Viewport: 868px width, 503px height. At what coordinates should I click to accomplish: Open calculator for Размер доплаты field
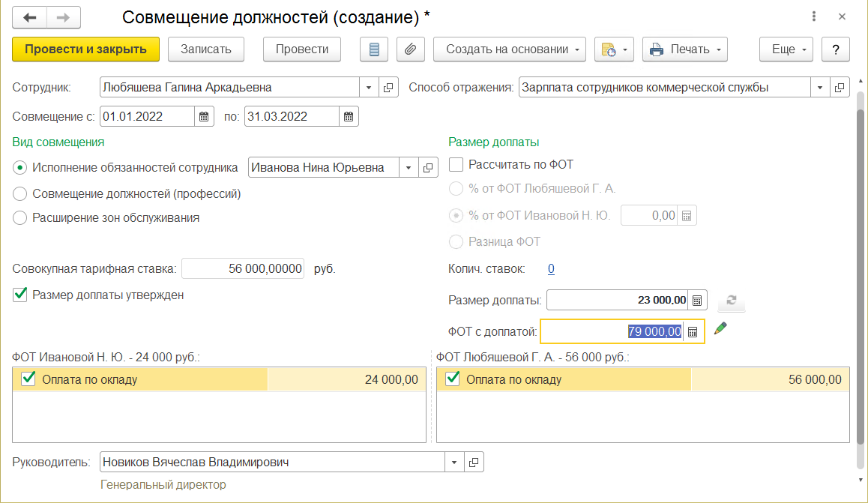coord(696,300)
